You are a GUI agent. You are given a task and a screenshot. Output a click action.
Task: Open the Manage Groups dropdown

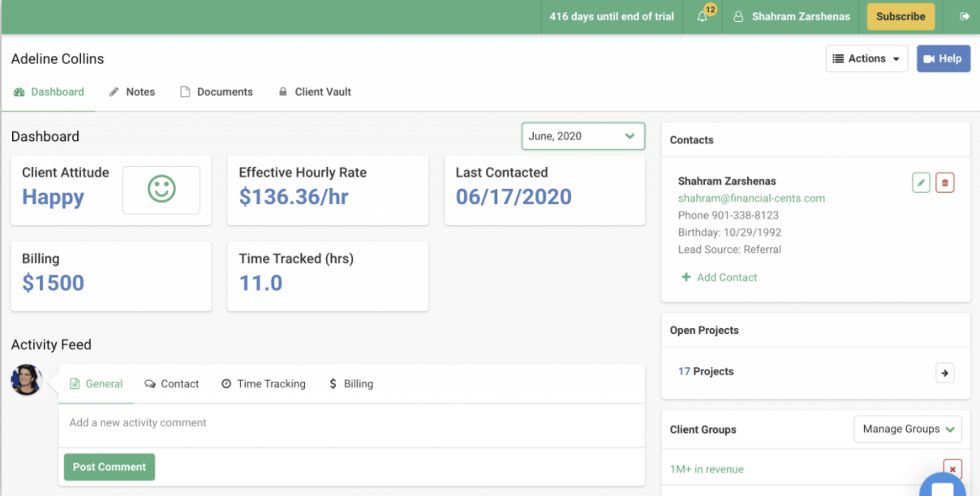[x=907, y=429]
